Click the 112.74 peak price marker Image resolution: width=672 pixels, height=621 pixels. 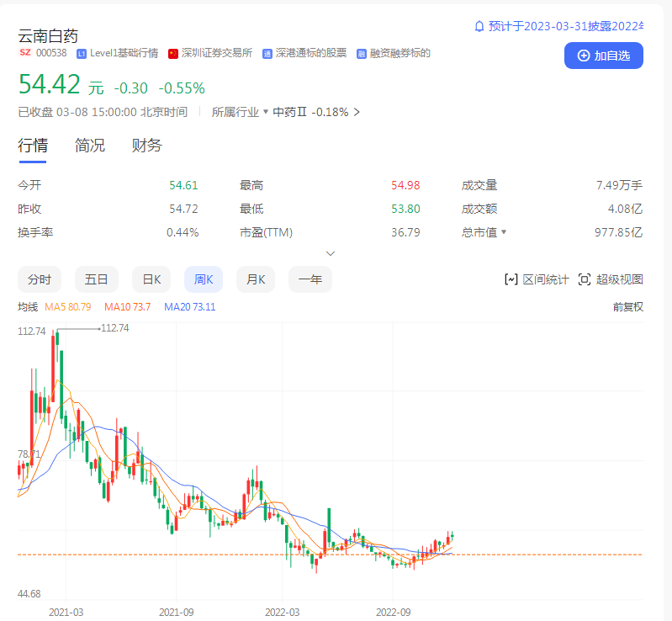tap(114, 328)
